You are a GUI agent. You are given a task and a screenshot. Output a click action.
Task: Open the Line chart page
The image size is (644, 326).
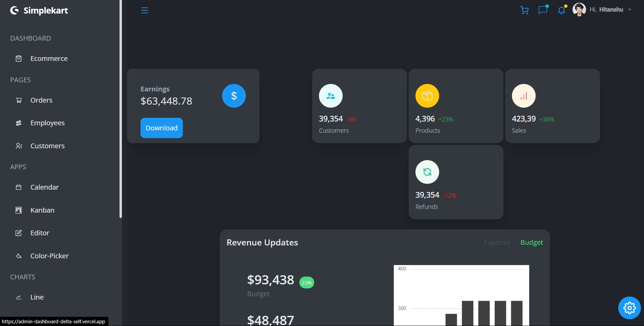(37, 297)
